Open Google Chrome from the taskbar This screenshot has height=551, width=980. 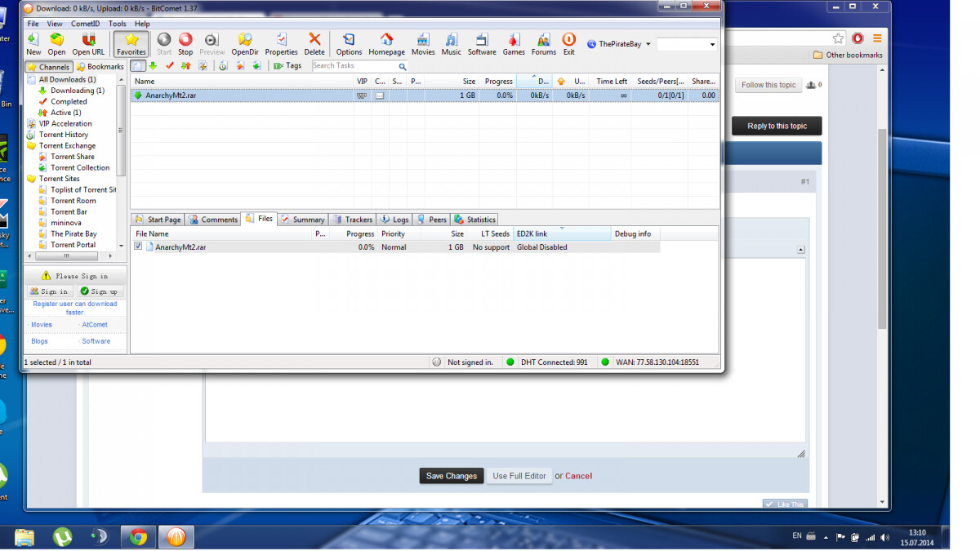click(x=138, y=536)
